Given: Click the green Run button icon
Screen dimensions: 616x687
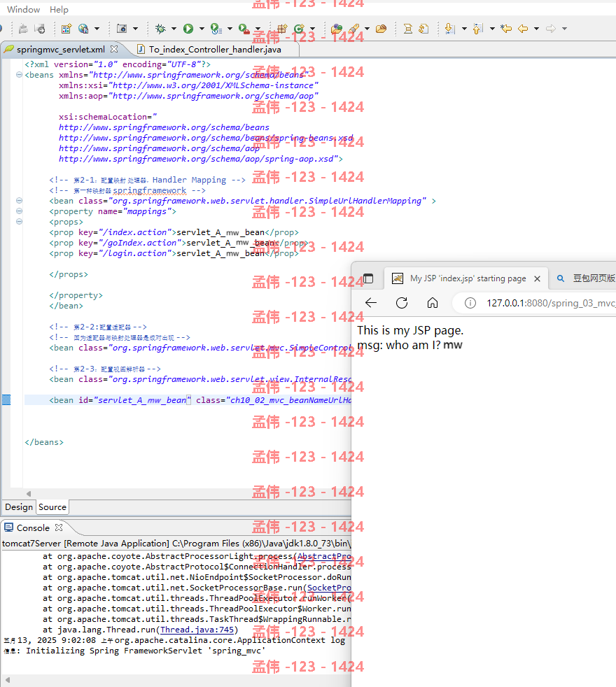Looking at the screenshot, I should pos(188,29).
